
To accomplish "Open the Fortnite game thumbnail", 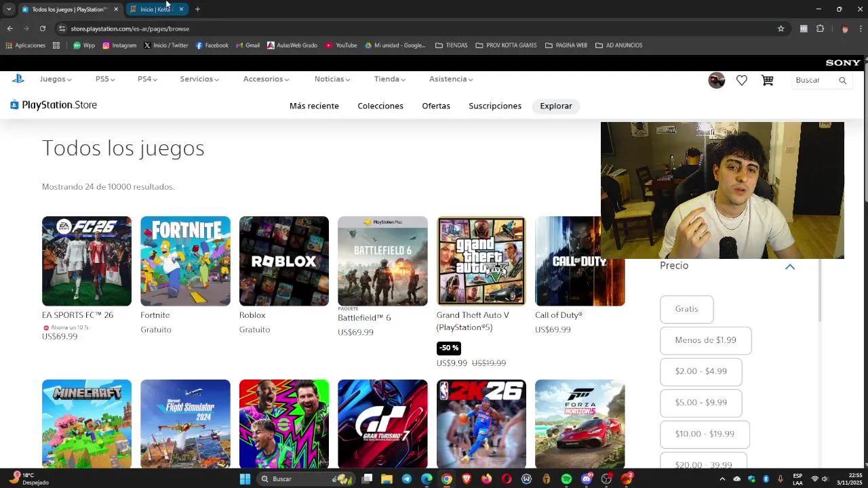I will (185, 261).
